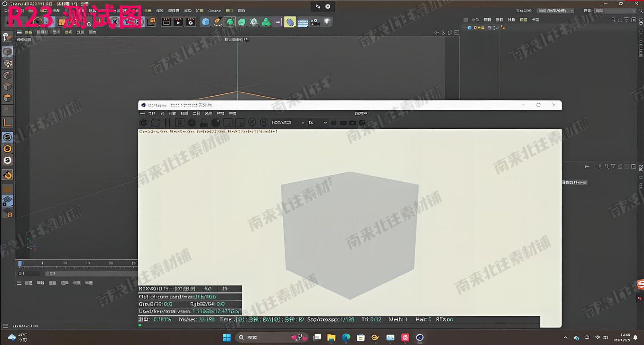Open Microsoft Edge from taskbar
This screenshot has width=644, height=345.
point(346,338)
